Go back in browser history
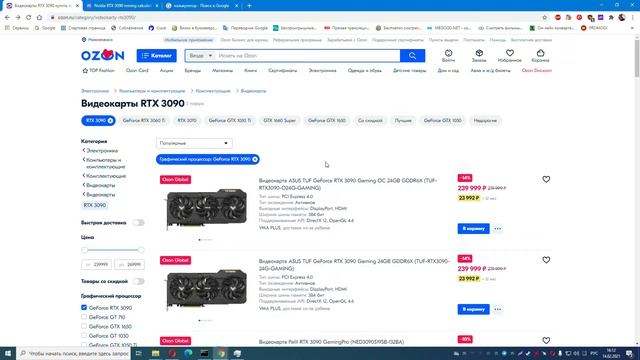The height and width of the screenshot is (360, 640). pyautogui.click(x=7, y=18)
